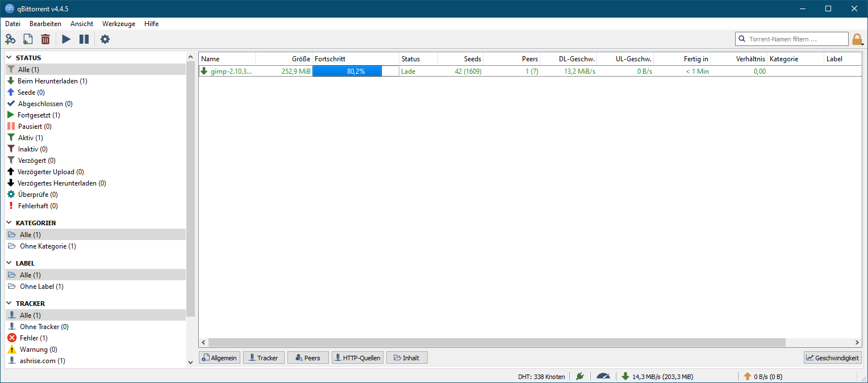Switch to the Allgemein tab
The height and width of the screenshot is (383, 868).
tap(219, 358)
